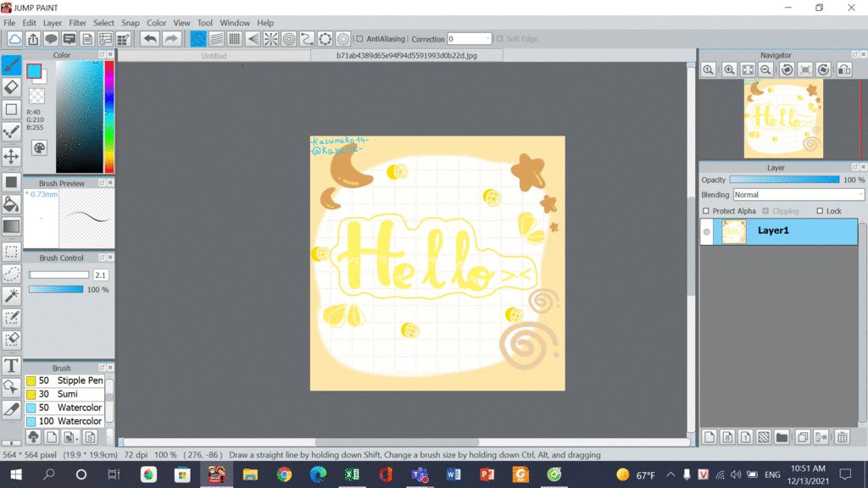Add a layer folder

click(782, 437)
